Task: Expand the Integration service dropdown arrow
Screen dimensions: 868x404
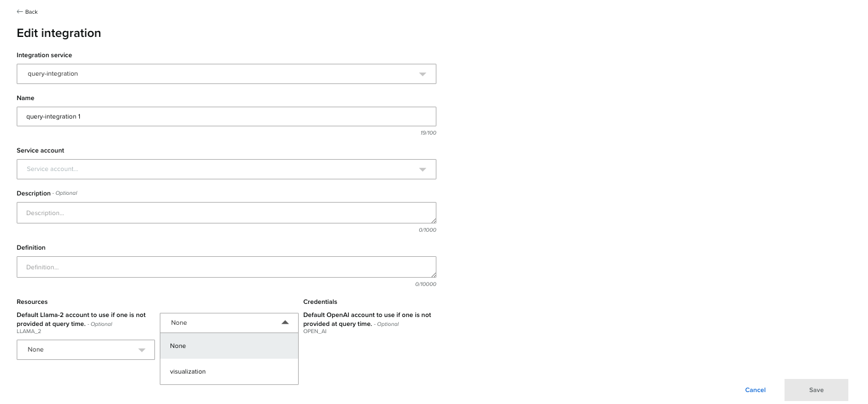Action: coord(422,74)
